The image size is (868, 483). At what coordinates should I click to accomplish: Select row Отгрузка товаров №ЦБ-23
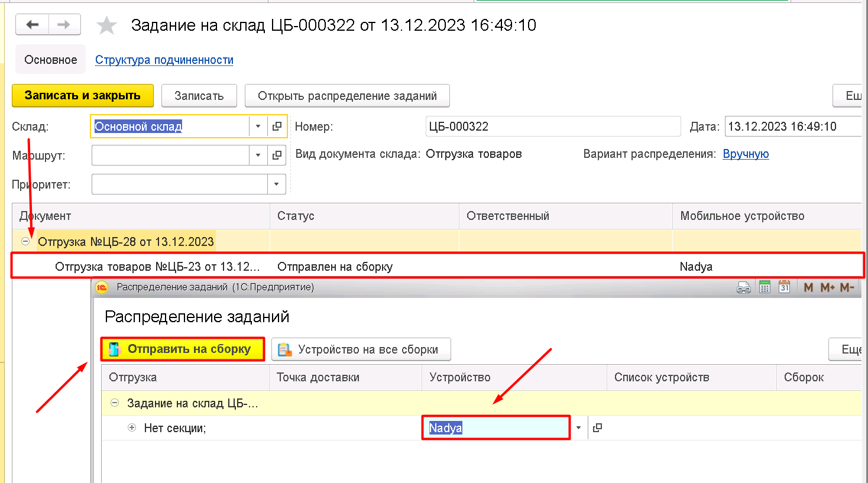coord(438,266)
